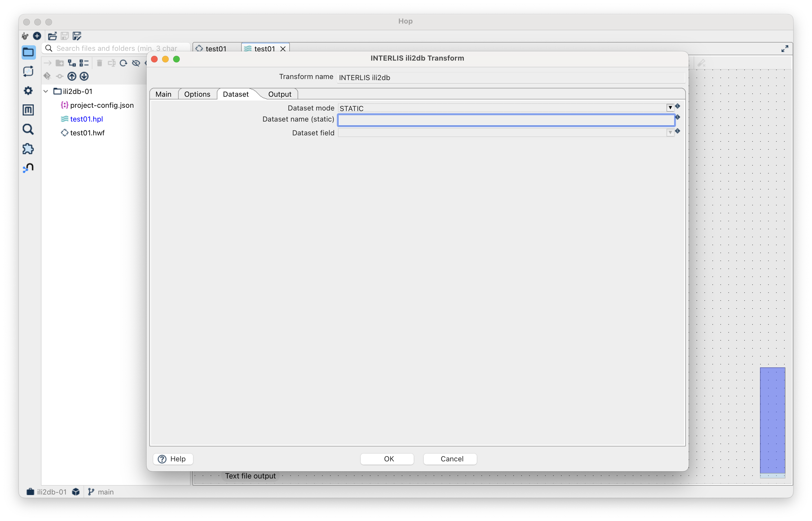Collapse the ili2db-01 project folder
The width and height of the screenshot is (812, 521).
(46, 91)
